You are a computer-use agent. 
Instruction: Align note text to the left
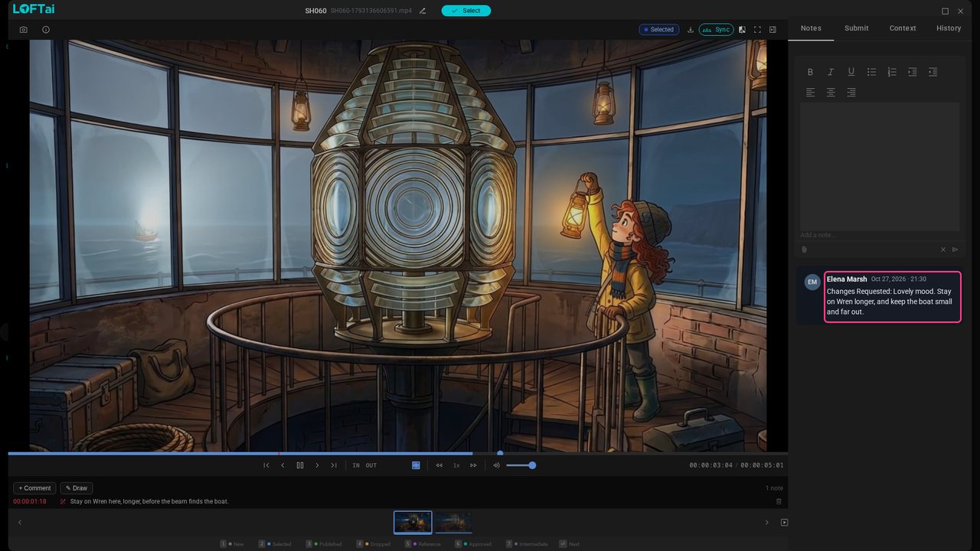pyautogui.click(x=810, y=93)
